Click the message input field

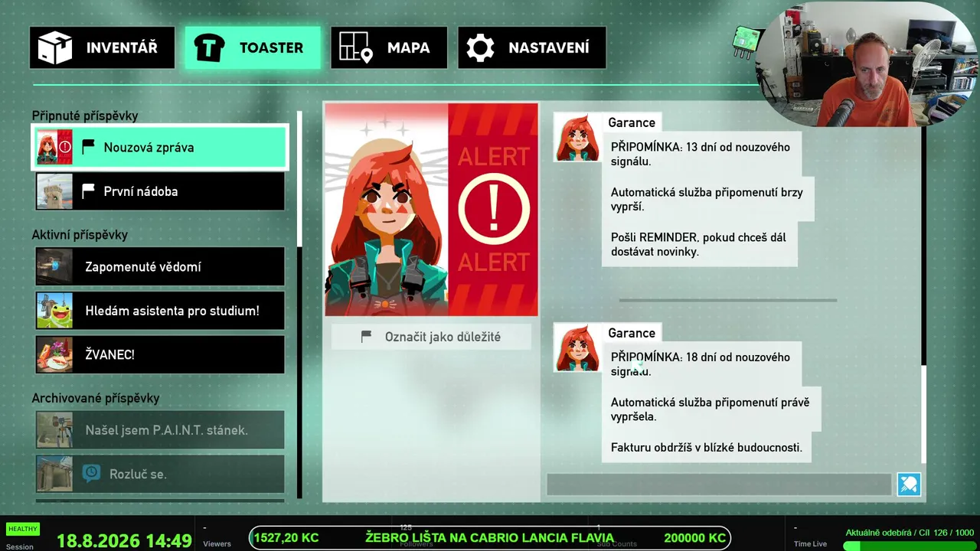[x=719, y=484]
